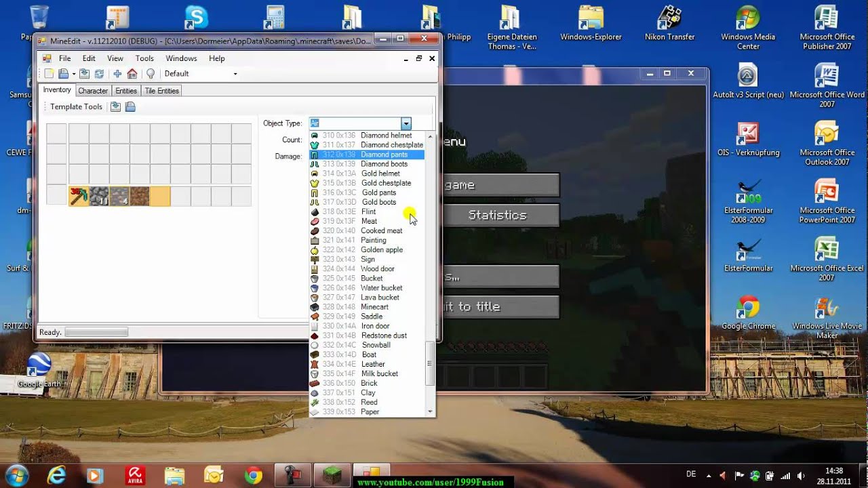Switch to the Tile Entities tab

click(x=161, y=91)
